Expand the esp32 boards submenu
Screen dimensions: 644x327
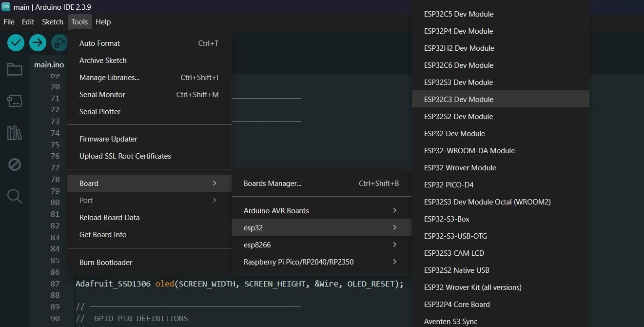click(x=322, y=228)
